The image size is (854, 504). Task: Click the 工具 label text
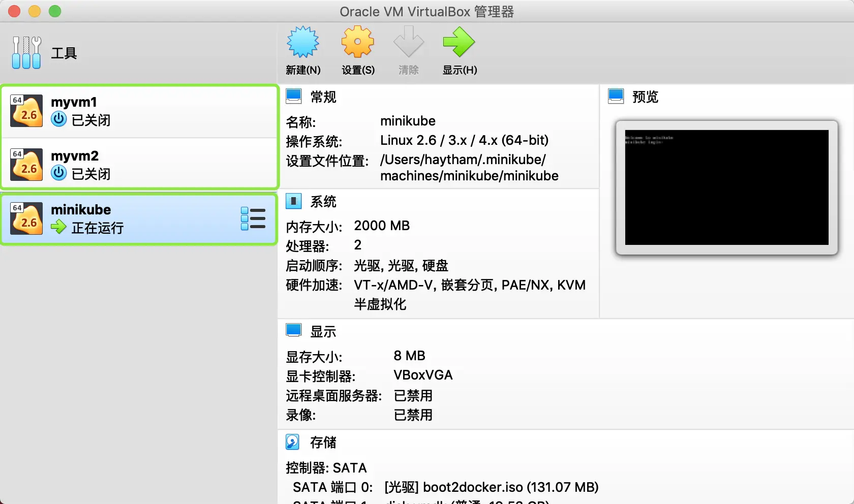tap(64, 53)
